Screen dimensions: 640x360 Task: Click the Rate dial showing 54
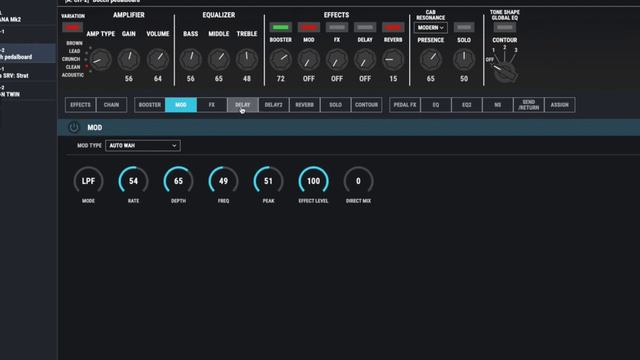point(133,181)
